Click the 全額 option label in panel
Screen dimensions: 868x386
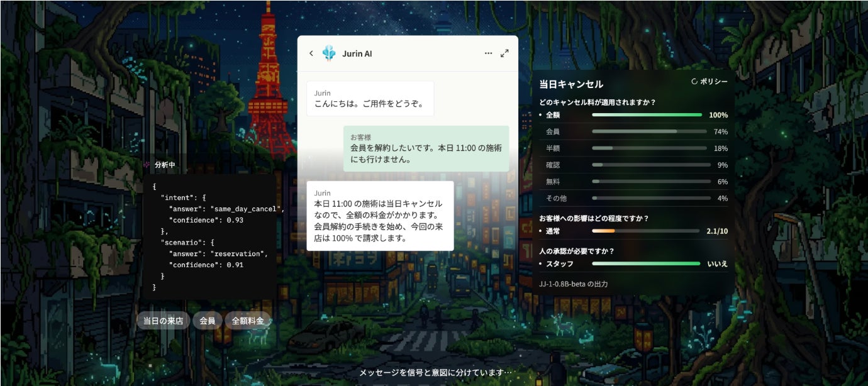(x=553, y=115)
